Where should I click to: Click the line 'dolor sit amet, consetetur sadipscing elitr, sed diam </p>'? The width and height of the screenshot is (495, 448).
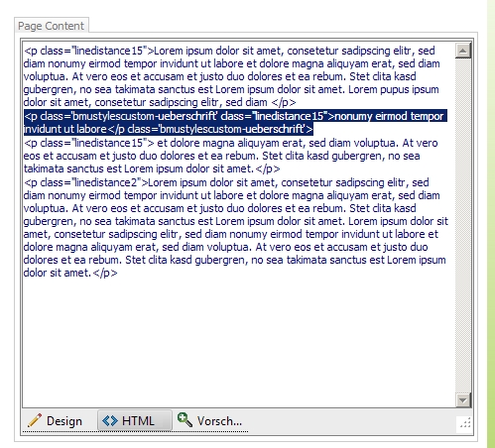coord(160,102)
